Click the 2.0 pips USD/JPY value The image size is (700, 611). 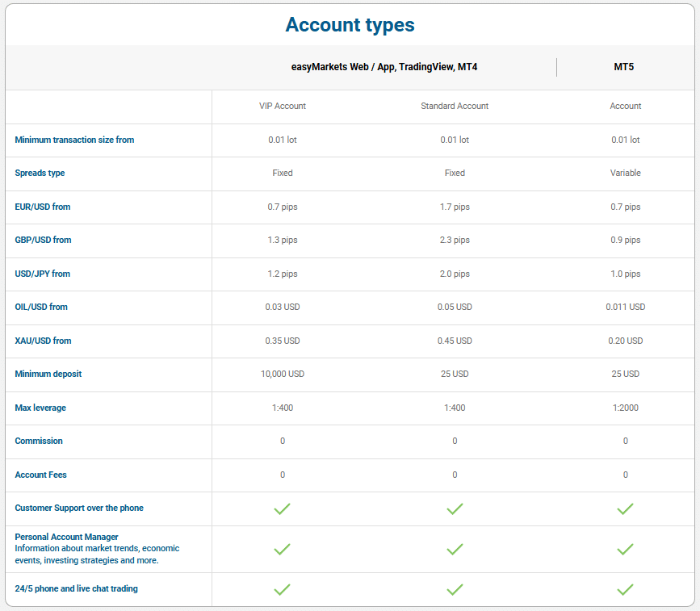point(455,274)
